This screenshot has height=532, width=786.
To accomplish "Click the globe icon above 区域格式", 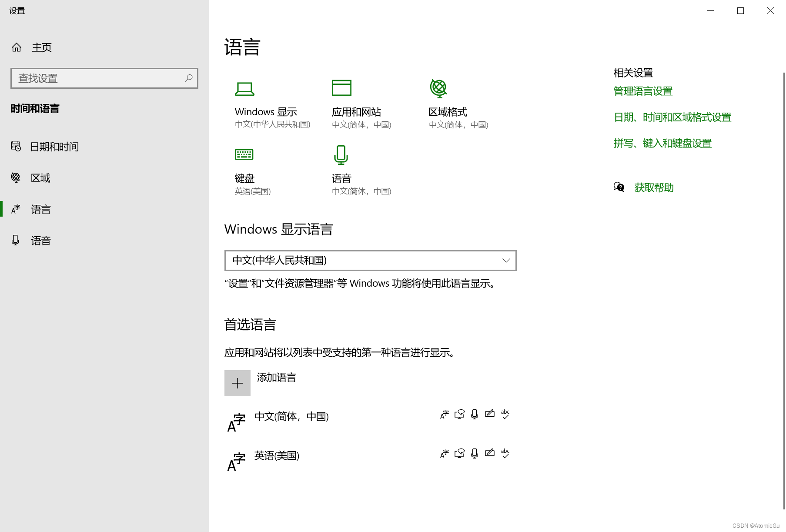I will tap(438, 88).
